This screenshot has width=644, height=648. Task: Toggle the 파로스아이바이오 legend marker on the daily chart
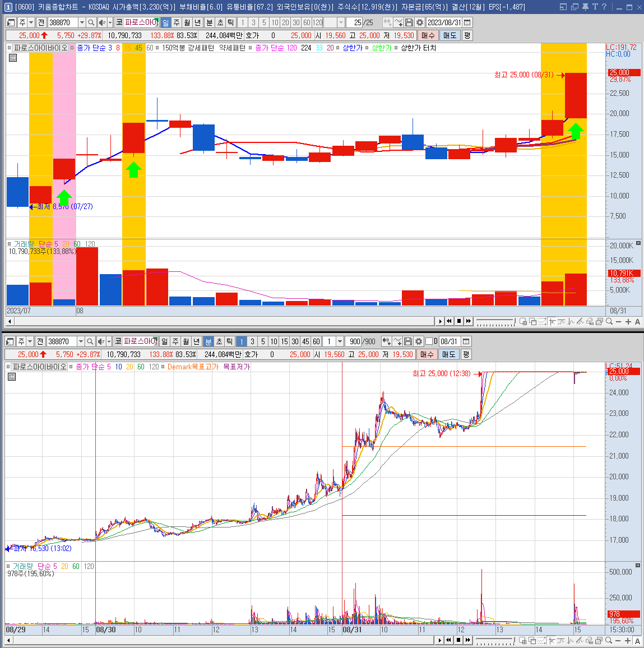(9, 48)
